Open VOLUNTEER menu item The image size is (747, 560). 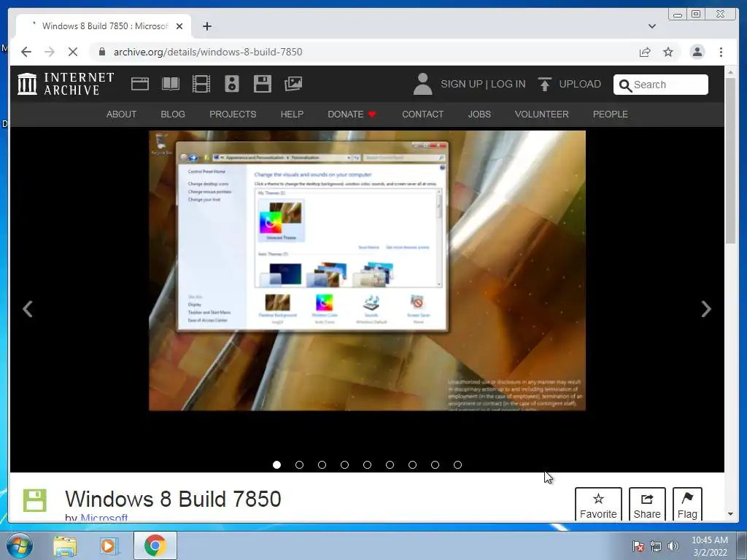pos(542,114)
